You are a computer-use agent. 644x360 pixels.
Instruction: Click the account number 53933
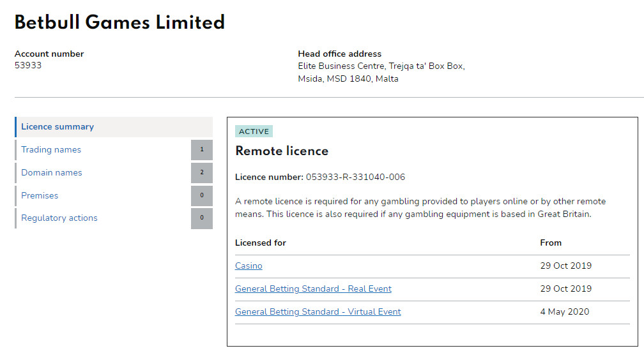pyautogui.click(x=28, y=66)
